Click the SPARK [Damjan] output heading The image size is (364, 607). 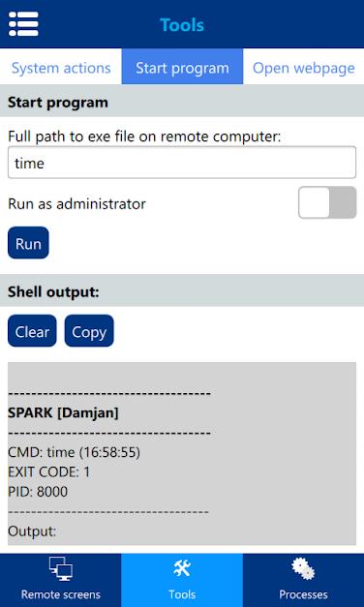click(x=63, y=413)
